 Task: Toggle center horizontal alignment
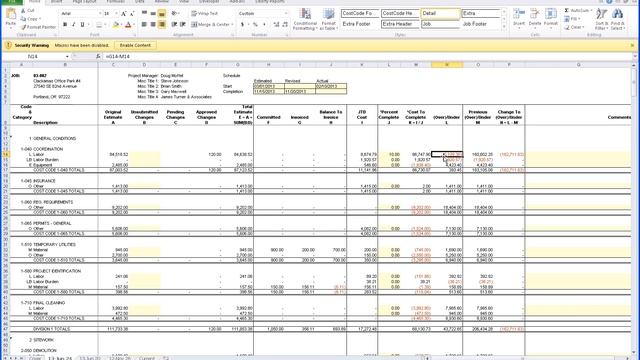point(153,25)
